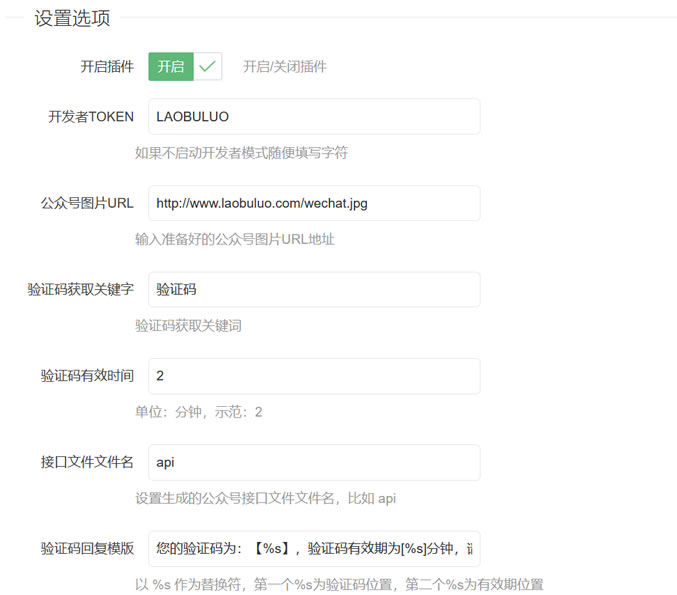Screen dimensions: 677x595
Task: Focus the 公众号图片URL input field
Action: point(313,203)
